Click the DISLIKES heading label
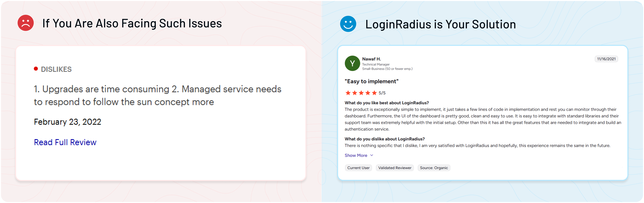This screenshot has width=644, height=203. pos(56,69)
